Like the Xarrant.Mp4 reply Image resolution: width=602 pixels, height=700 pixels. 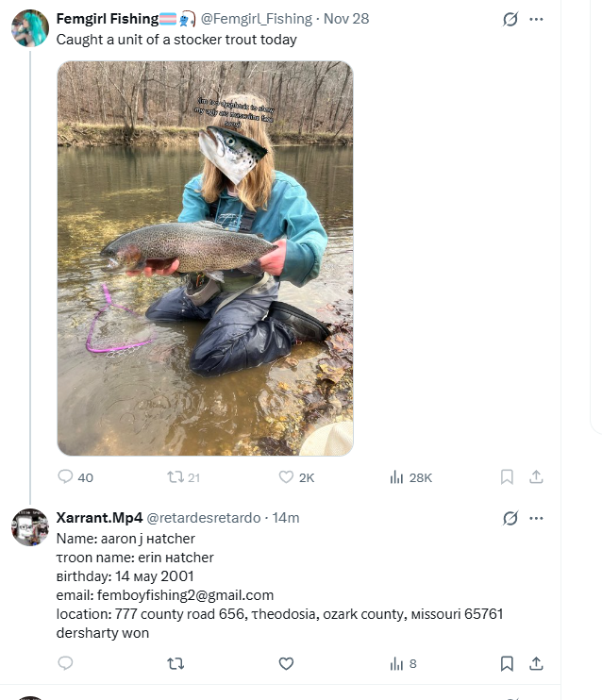287,663
